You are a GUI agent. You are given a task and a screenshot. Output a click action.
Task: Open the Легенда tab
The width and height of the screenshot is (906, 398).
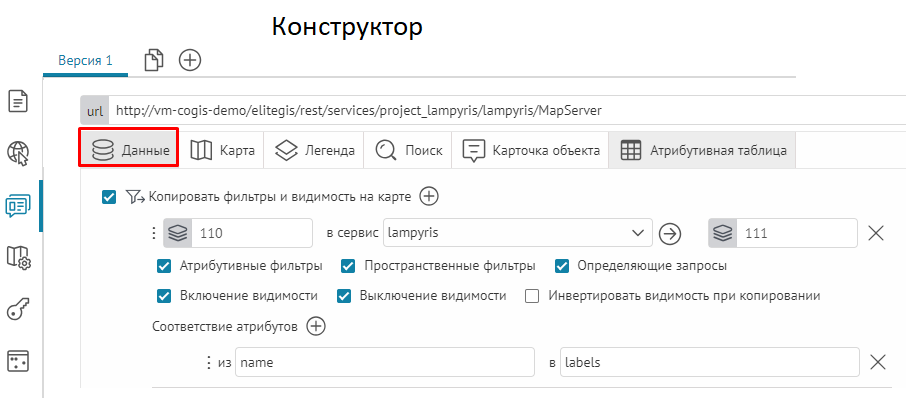[x=314, y=151]
